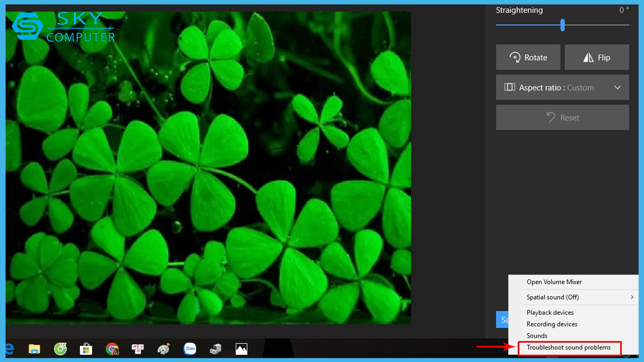Expand the Spatial sound submenu arrow
This screenshot has width=644, height=362.
pos(632,297)
